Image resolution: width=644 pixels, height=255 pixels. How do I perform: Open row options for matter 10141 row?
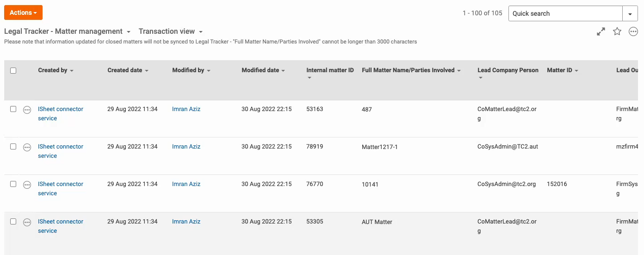27,185
